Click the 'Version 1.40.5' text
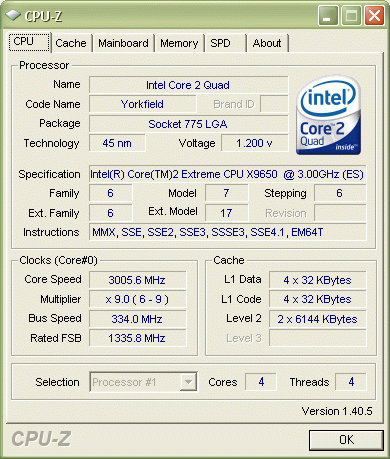Viewport: 390px width, 459px height. coord(337,411)
